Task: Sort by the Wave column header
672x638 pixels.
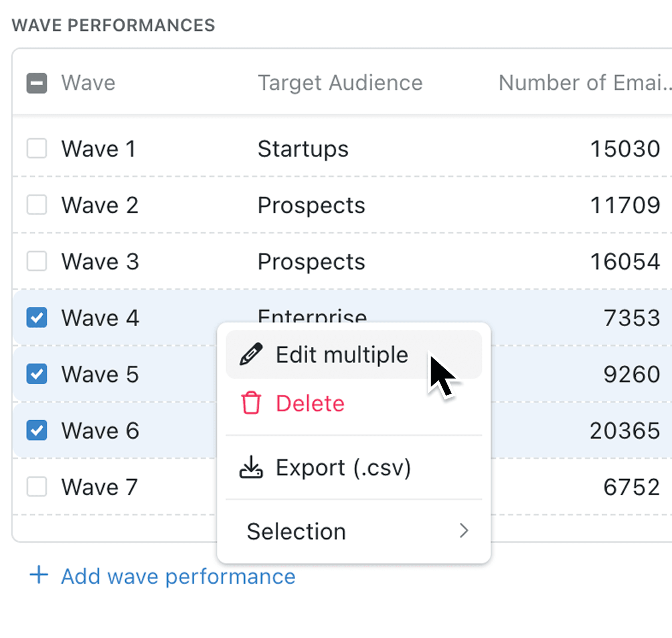Action: point(88,83)
